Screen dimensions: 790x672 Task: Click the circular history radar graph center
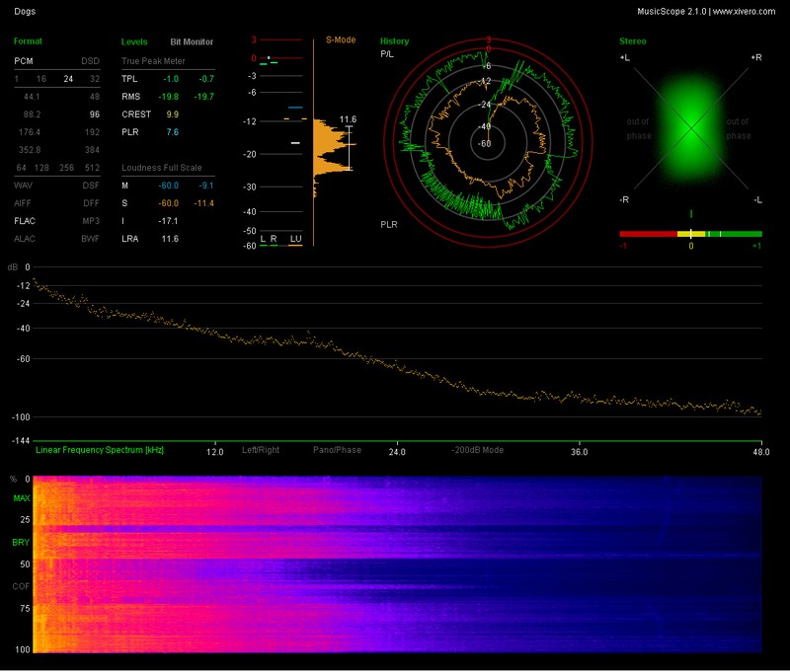pyautogui.click(x=488, y=143)
